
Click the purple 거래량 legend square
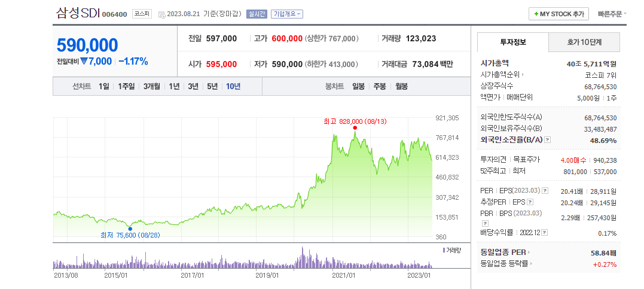point(444,250)
